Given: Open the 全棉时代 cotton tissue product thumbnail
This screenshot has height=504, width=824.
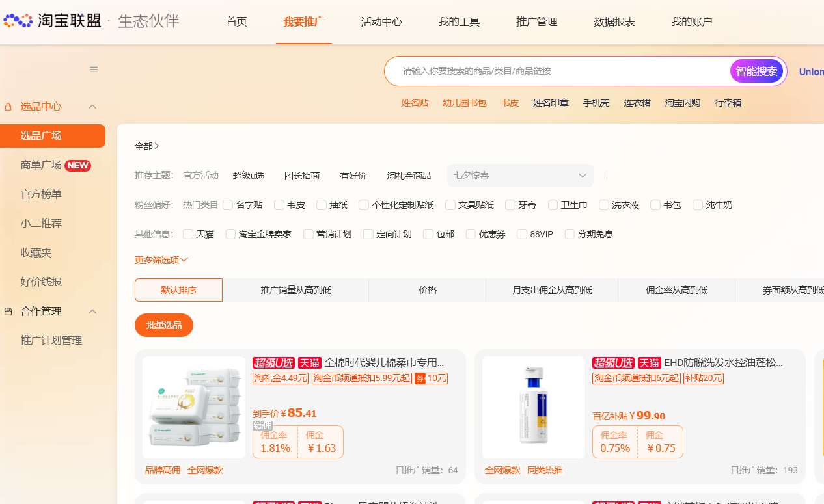Looking at the screenshot, I should (x=194, y=408).
